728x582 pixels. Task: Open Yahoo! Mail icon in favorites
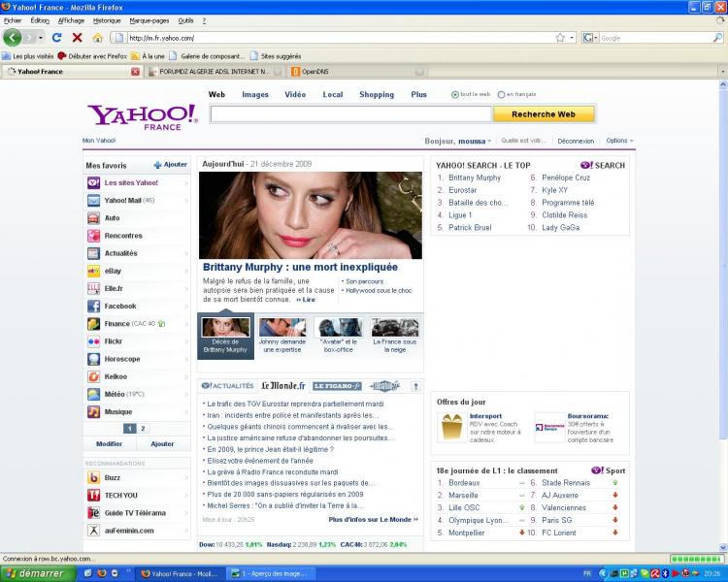(x=93, y=201)
